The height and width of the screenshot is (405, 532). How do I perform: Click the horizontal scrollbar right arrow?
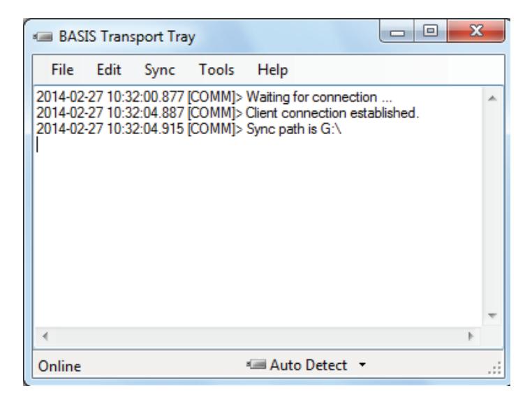coord(471,336)
